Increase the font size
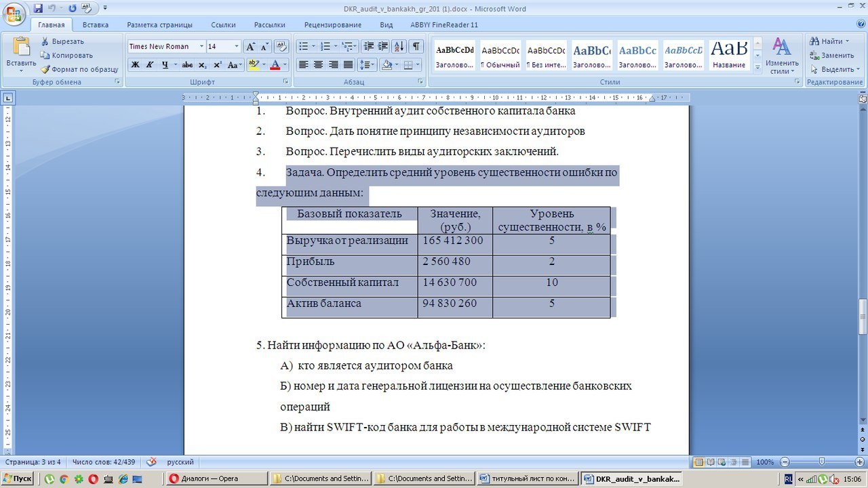 pyautogui.click(x=250, y=47)
